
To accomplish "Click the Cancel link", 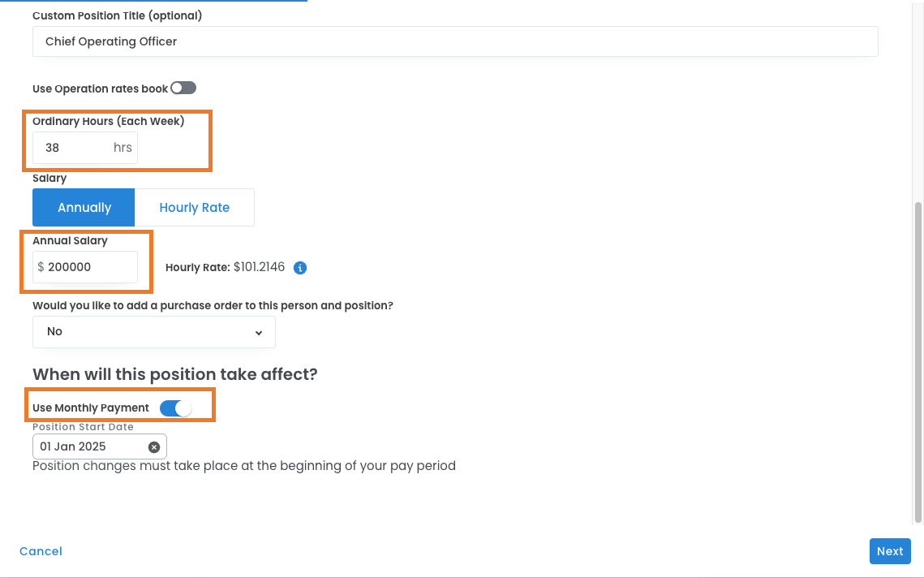I will (41, 551).
